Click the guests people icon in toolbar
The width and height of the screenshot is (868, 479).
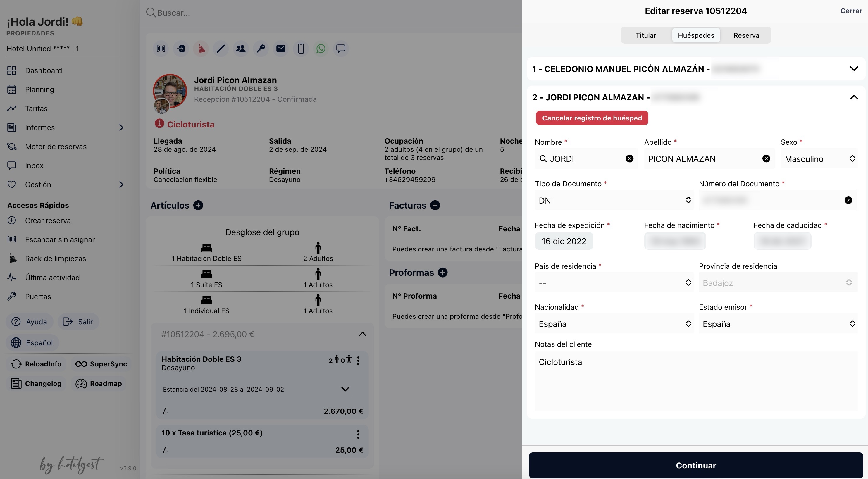pos(241,49)
